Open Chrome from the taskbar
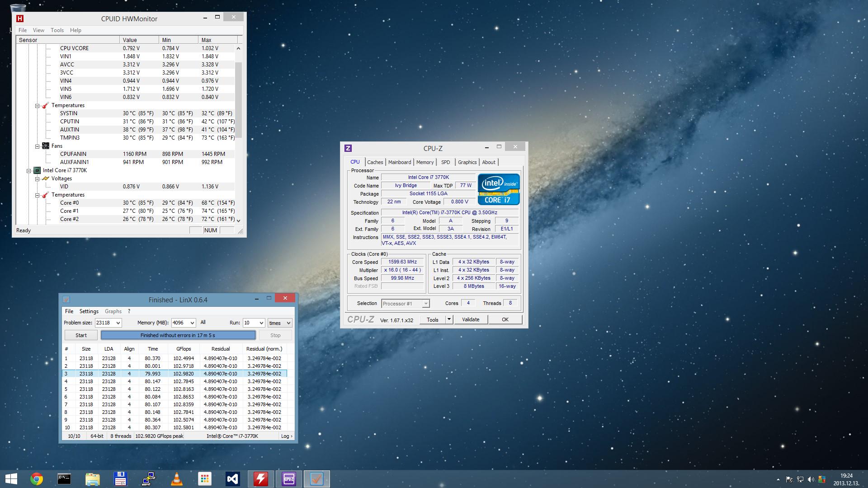The height and width of the screenshot is (488, 868). click(x=37, y=479)
